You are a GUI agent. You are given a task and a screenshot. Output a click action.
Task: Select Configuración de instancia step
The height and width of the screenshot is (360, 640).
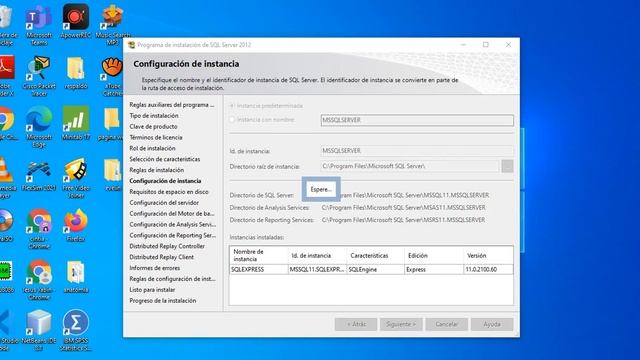(165, 181)
